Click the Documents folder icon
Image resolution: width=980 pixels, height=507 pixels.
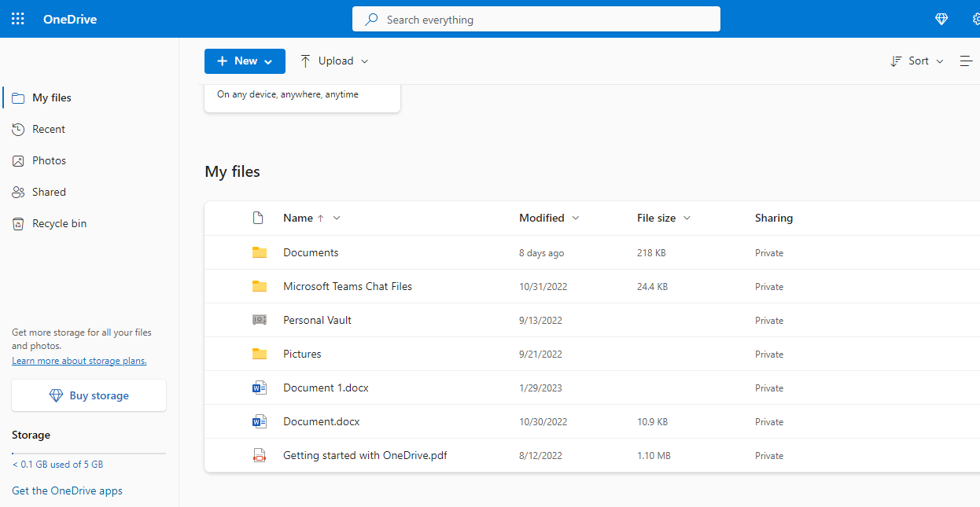tap(260, 252)
